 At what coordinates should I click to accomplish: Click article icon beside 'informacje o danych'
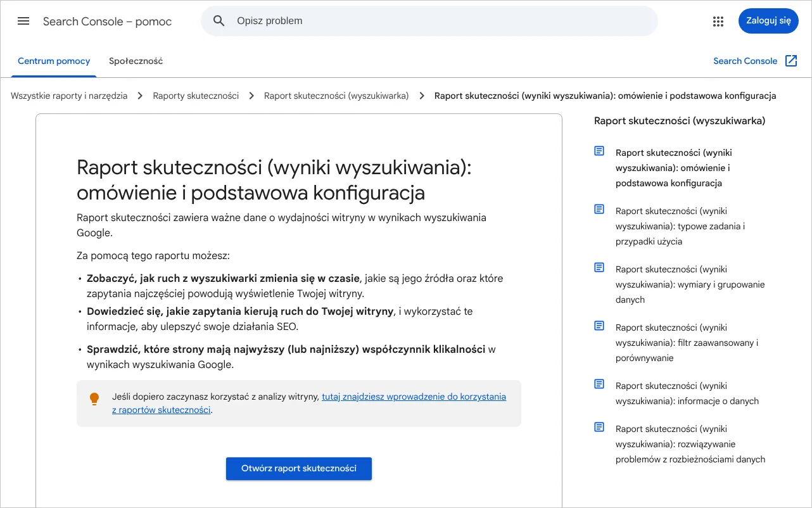(599, 384)
